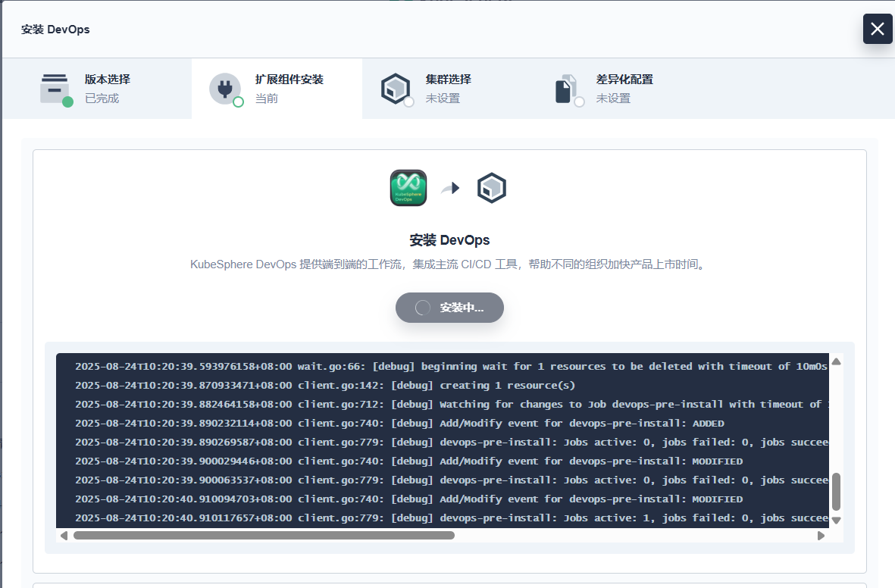This screenshot has height=588, width=895.
Task: Click the dialog title 安装 DevOps
Action: click(55, 29)
